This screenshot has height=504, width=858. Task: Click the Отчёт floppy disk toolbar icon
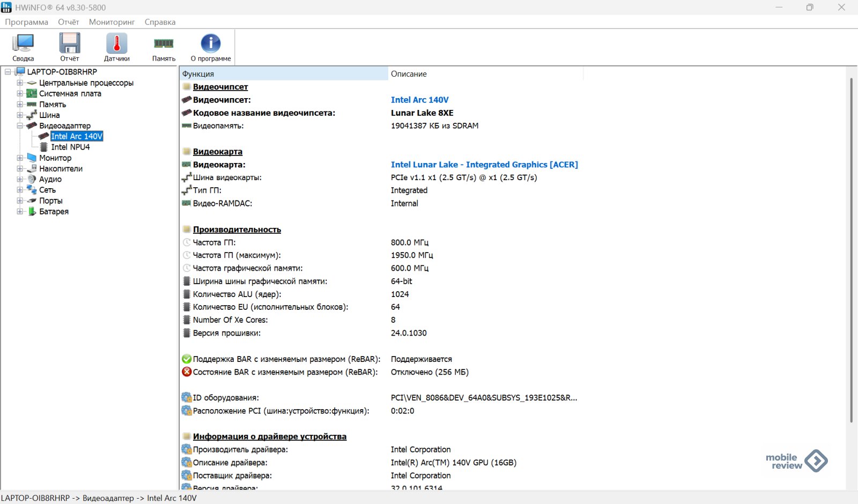coord(70,47)
